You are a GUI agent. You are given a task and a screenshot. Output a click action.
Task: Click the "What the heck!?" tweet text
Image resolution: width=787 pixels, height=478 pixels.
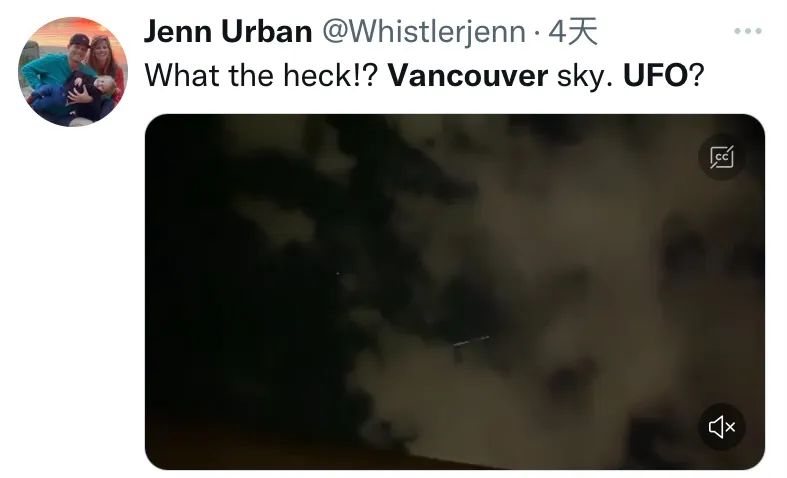(x=260, y=76)
